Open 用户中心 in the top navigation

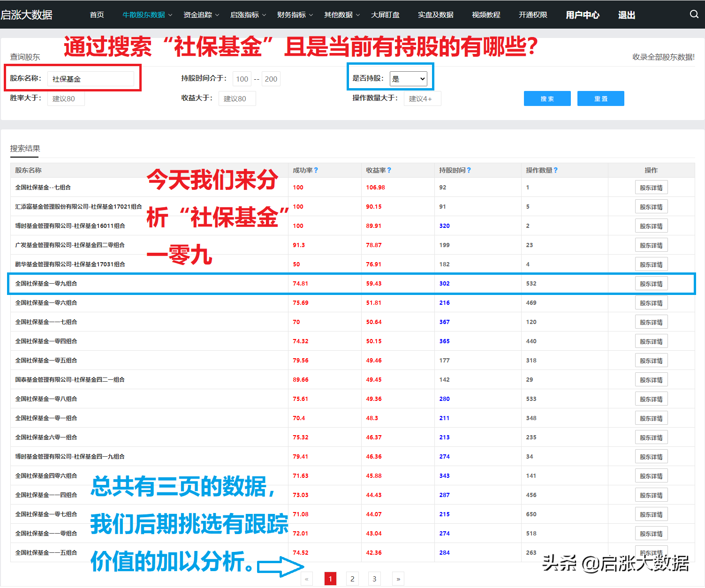coord(583,15)
